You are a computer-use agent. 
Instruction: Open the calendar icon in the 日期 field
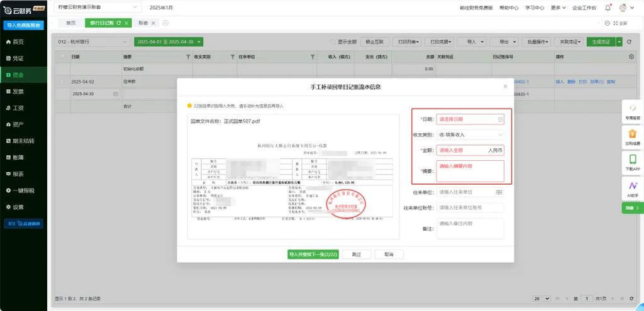point(500,119)
